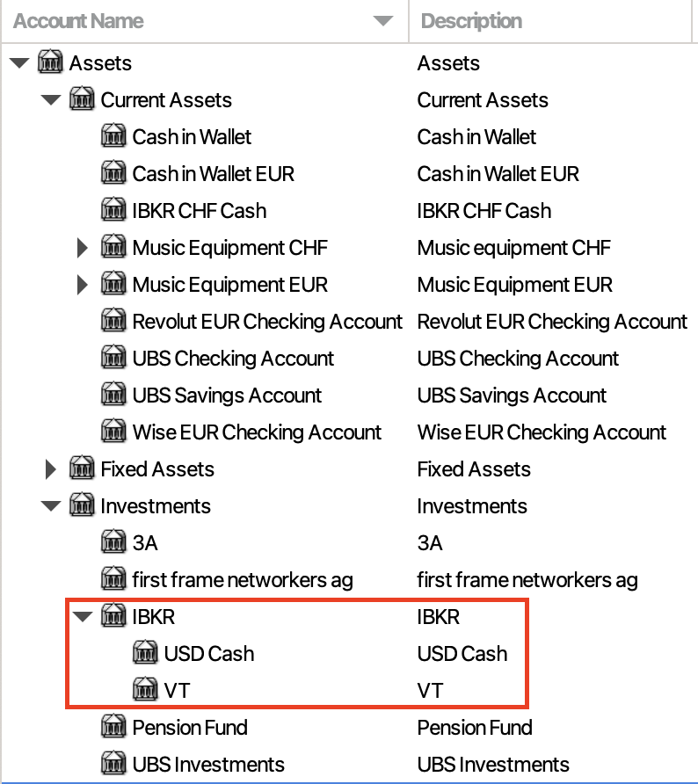This screenshot has height=784, width=698.
Task: Select the Revolut EUR Checking Account row
Action: (349, 322)
